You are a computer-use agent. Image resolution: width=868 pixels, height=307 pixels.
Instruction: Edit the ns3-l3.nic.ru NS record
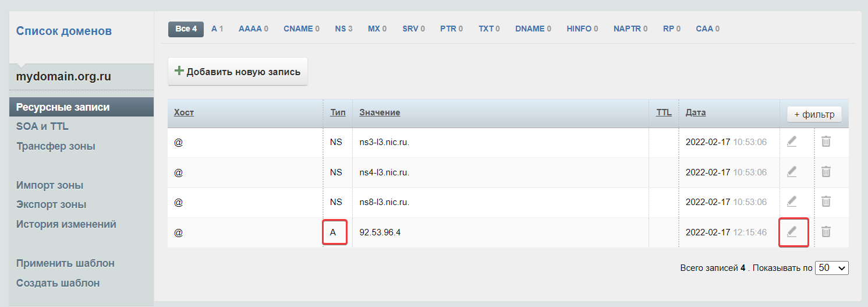pyautogui.click(x=792, y=142)
